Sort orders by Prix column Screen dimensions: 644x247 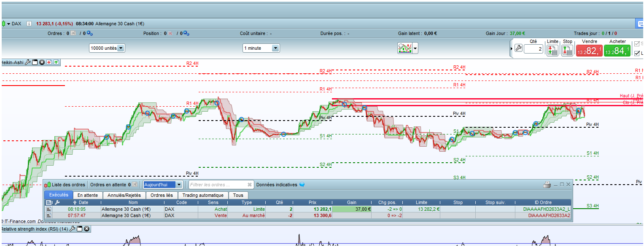(x=312, y=203)
